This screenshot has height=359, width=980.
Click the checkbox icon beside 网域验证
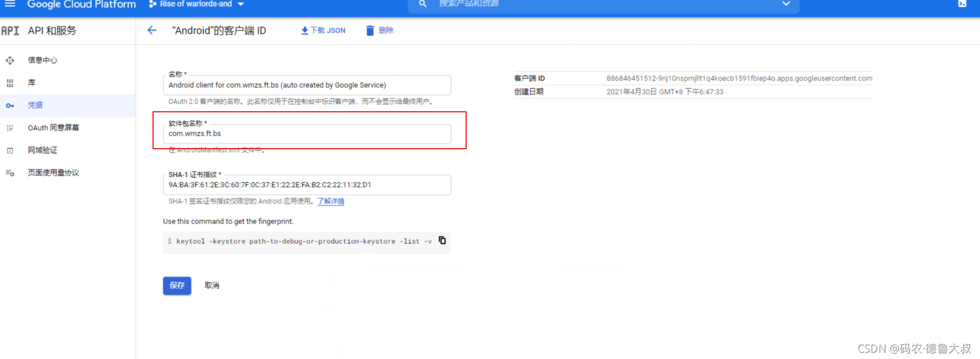pos(10,150)
